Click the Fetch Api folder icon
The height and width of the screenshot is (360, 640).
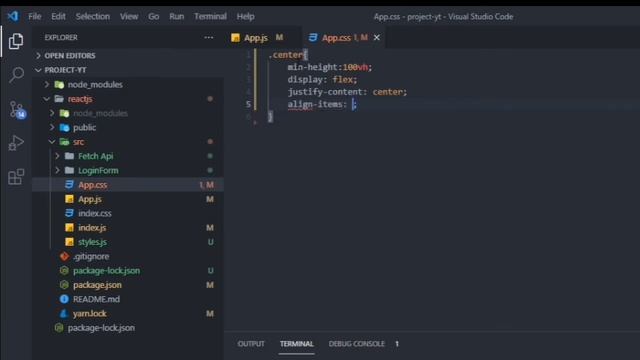click(x=69, y=156)
